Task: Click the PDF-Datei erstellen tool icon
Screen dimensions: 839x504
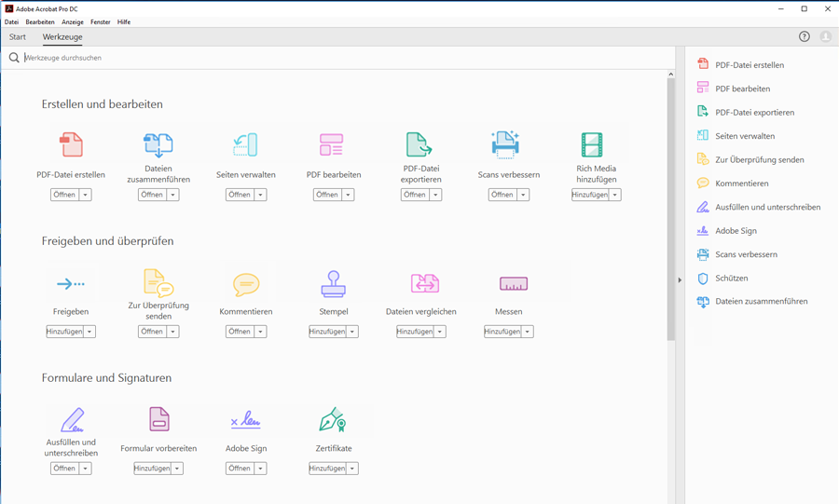Action: 71,144
